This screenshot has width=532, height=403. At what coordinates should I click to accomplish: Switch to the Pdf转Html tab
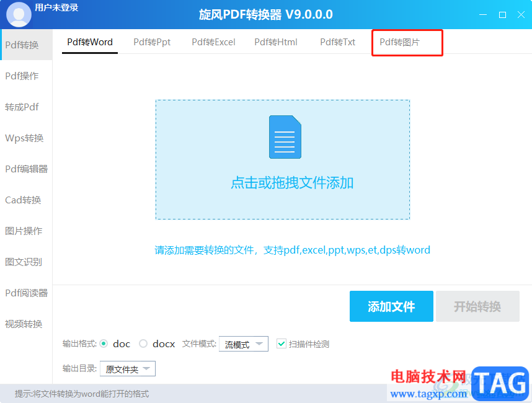click(x=276, y=42)
